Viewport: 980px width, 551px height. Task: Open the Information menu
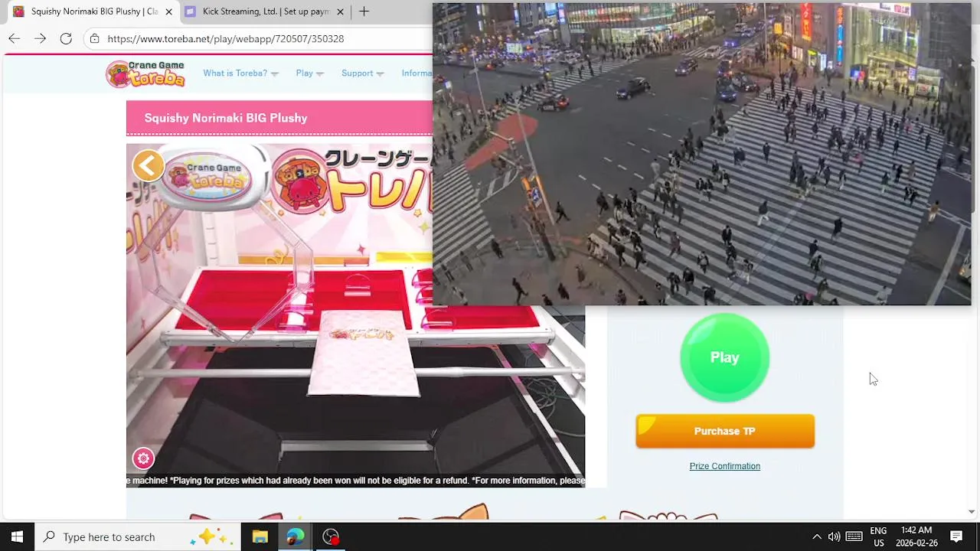417,73
